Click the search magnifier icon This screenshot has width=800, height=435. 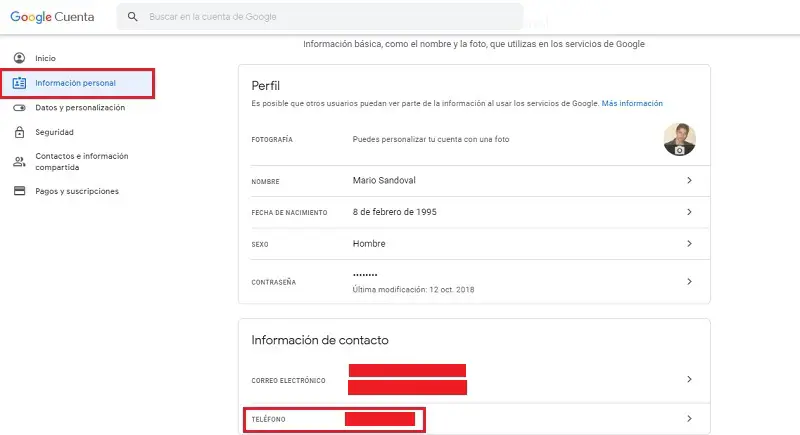tap(133, 17)
